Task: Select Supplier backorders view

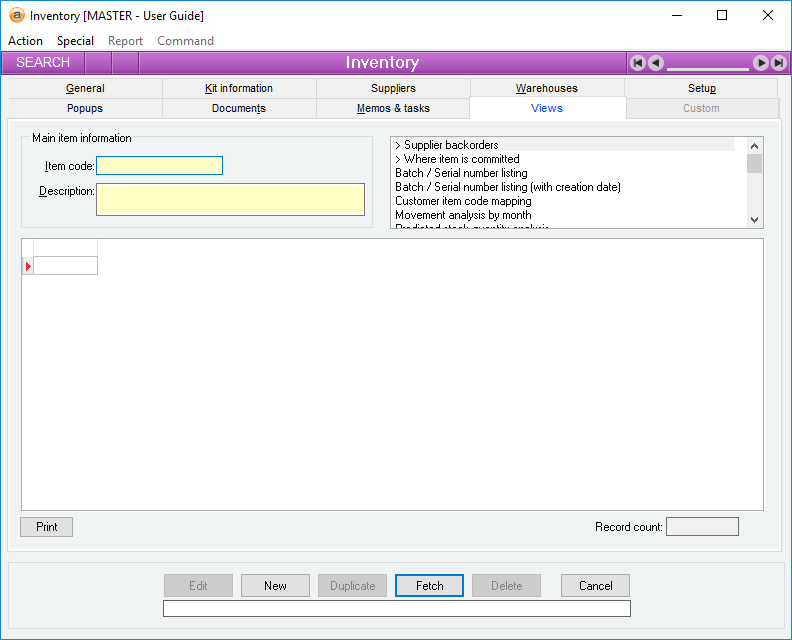Action: [x=446, y=145]
